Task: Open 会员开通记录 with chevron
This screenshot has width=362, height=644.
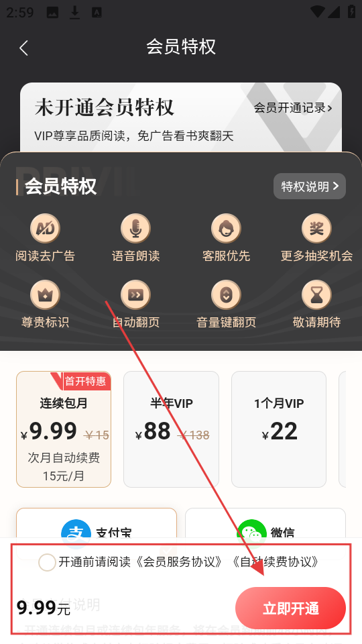Action: (293, 108)
